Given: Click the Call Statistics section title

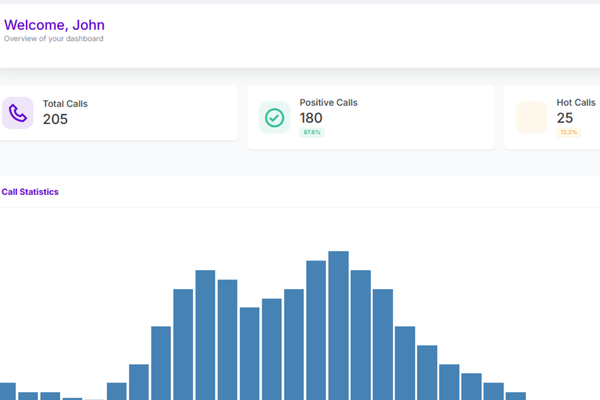Looking at the screenshot, I should coord(30,192).
